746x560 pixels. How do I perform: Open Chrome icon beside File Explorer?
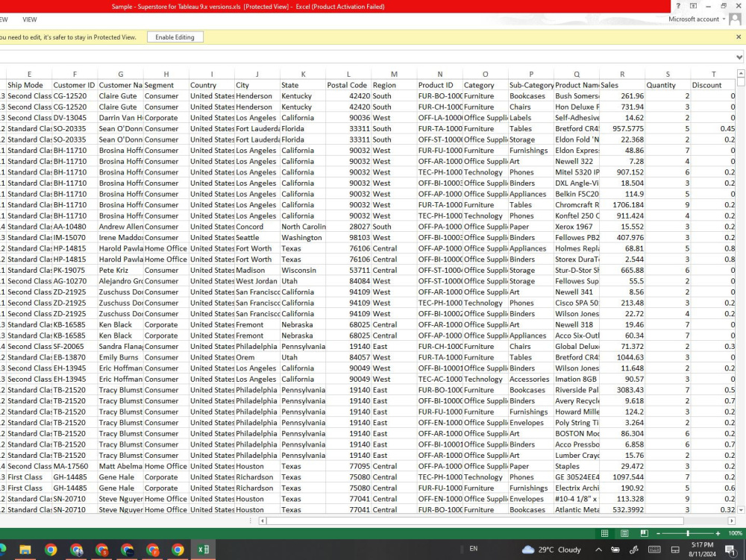(x=51, y=550)
